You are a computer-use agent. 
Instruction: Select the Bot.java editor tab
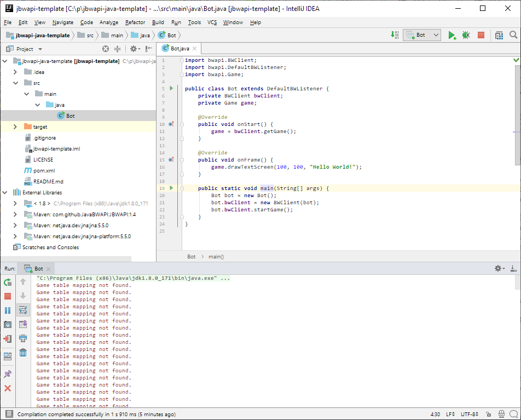(x=180, y=49)
